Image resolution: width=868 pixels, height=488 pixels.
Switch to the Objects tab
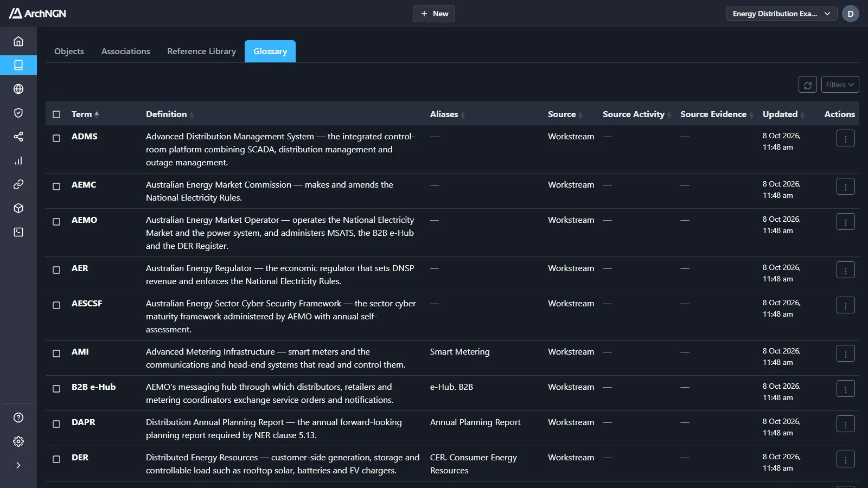[69, 52]
